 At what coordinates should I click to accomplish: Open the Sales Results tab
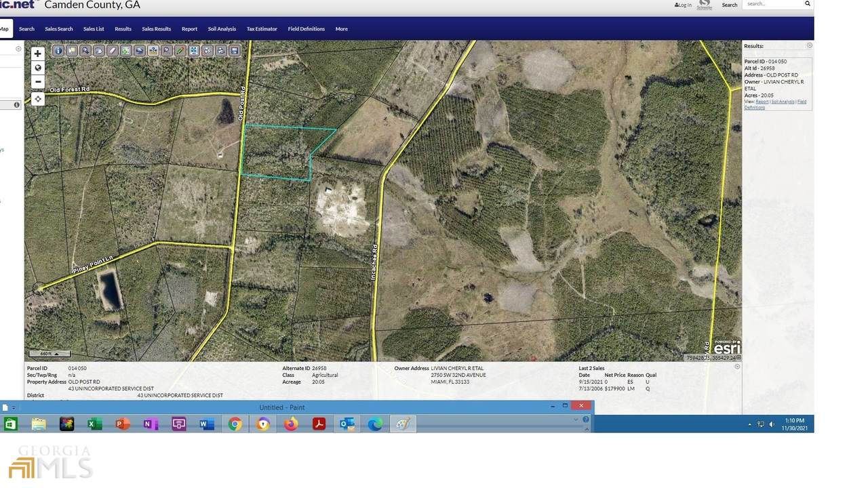[156, 28]
